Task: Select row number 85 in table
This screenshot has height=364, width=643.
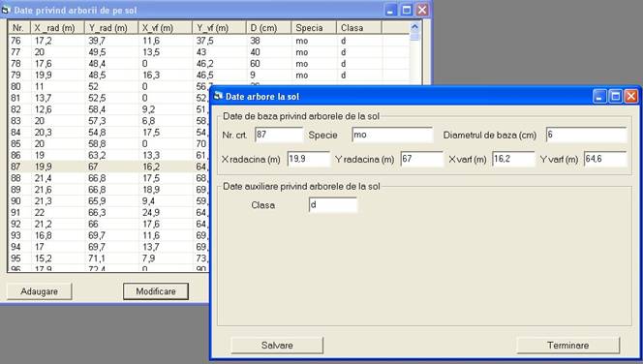Action: tap(108, 144)
